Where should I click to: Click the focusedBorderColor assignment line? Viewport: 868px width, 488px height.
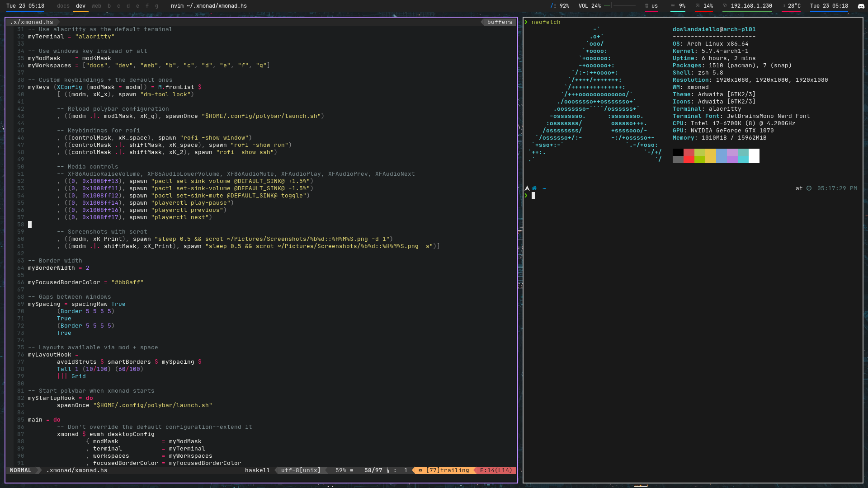pyautogui.click(x=164, y=463)
